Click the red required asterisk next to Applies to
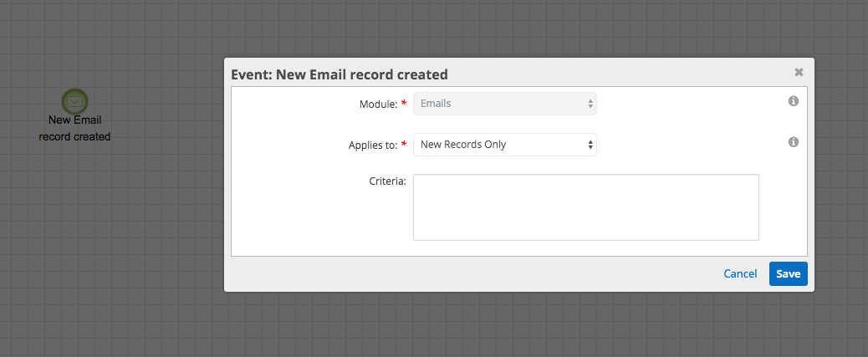This screenshot has width=868, height=357. (x=404, y=144)
